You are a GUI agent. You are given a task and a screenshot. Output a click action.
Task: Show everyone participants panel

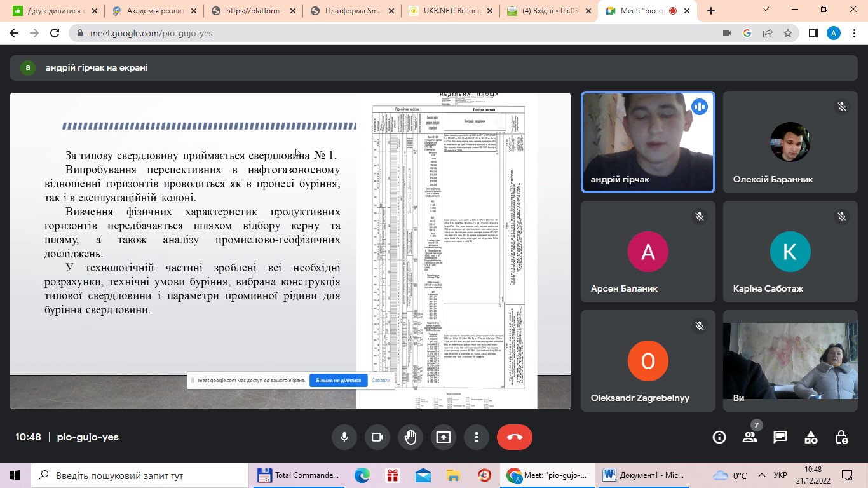750,437
